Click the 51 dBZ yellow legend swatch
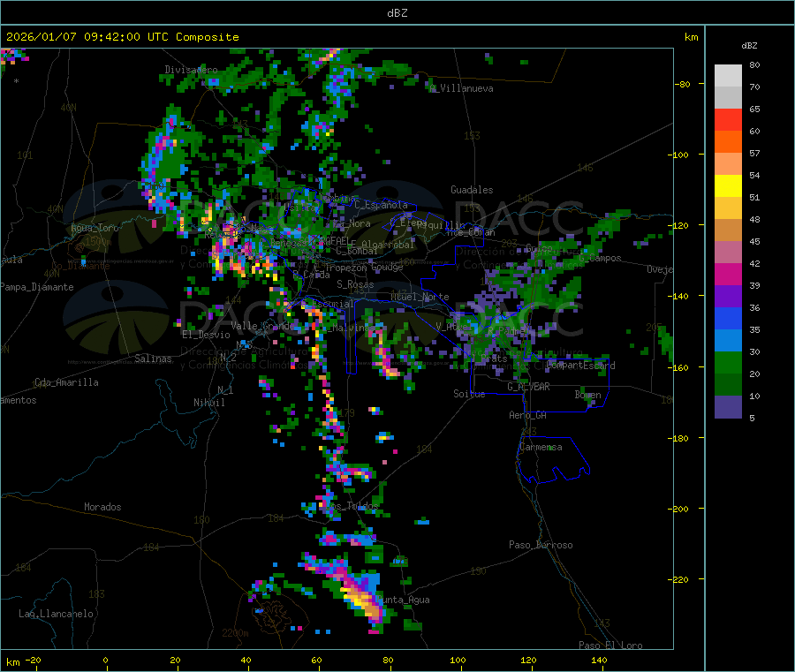 click(728, 186)
